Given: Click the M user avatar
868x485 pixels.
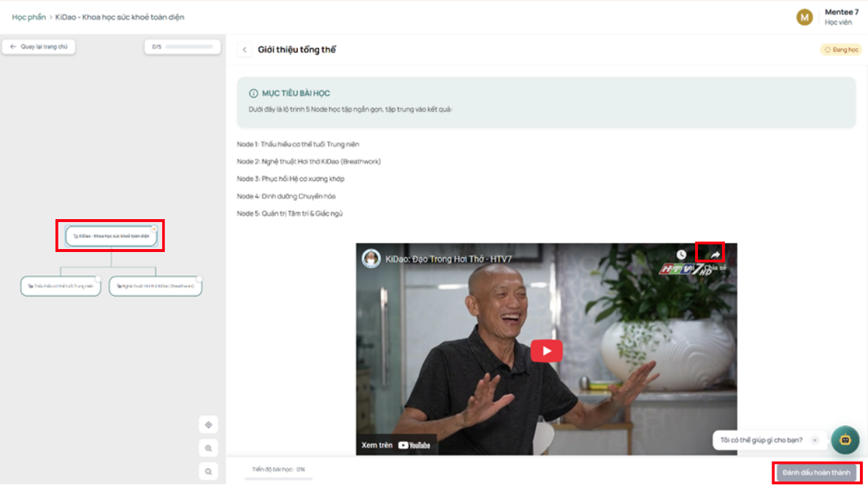Looking at the screenshot, I should [804, 17].
